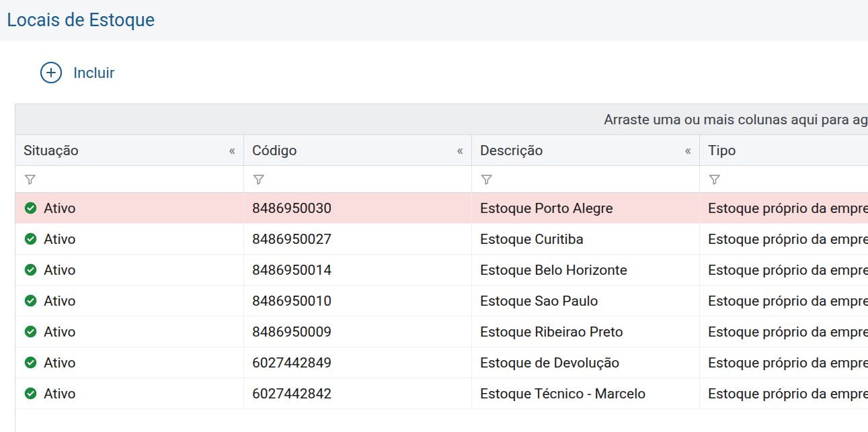Viewport: 868px width, 432px height.
Task: Click the green status check for Estoque de Devolução
Action: (x=30, y=363)
